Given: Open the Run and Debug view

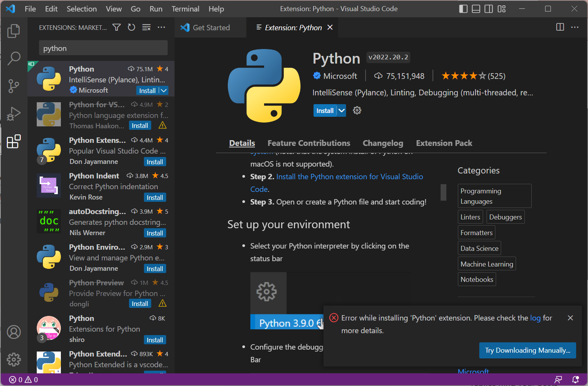Looking at the screenshot, I should [14, 114].
